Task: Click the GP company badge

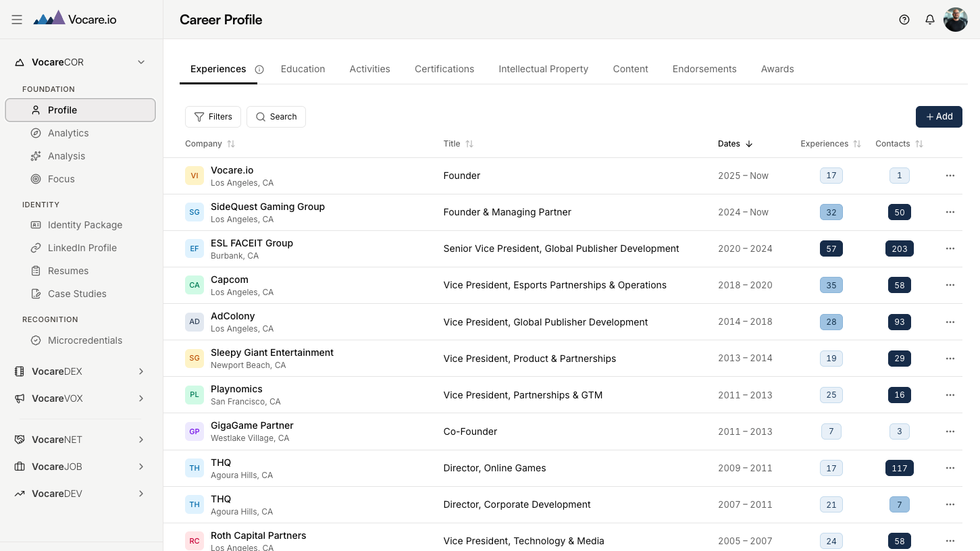Action: [x=195, y=431]
